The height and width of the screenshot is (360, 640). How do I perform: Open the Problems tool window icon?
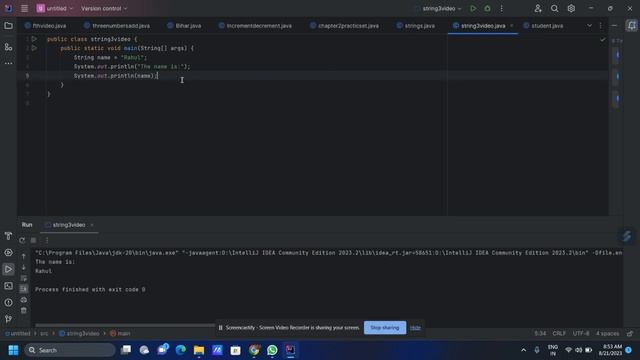(x=8, y=302)
